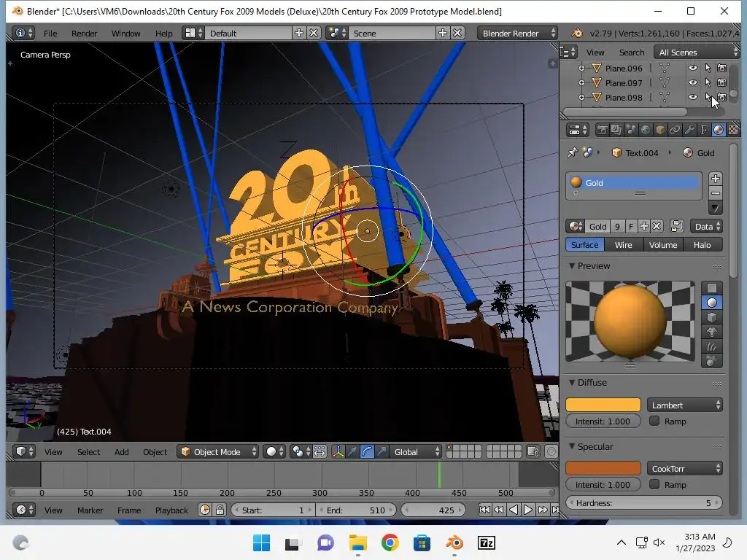Set preview shape to sphere
747x560 pixels.
(712, 303)
